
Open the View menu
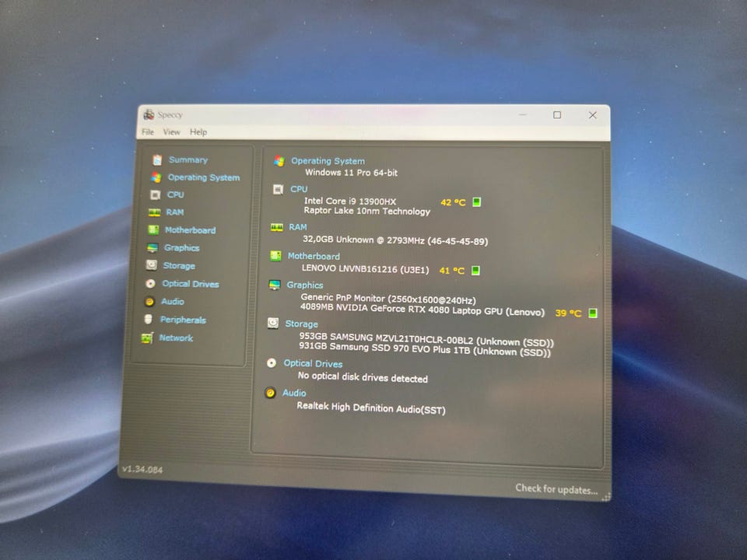point(171,132)
